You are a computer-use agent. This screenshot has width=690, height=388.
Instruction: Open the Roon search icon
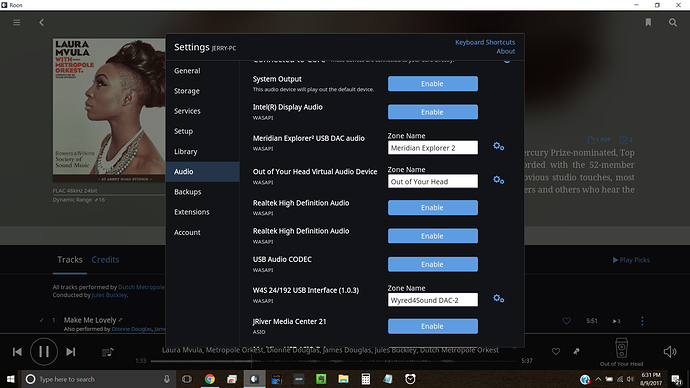pos(673,22)
